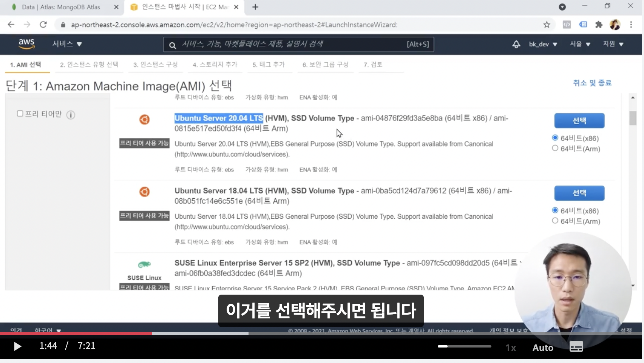Close the EC2 instance wizard tab

point(236,7)
